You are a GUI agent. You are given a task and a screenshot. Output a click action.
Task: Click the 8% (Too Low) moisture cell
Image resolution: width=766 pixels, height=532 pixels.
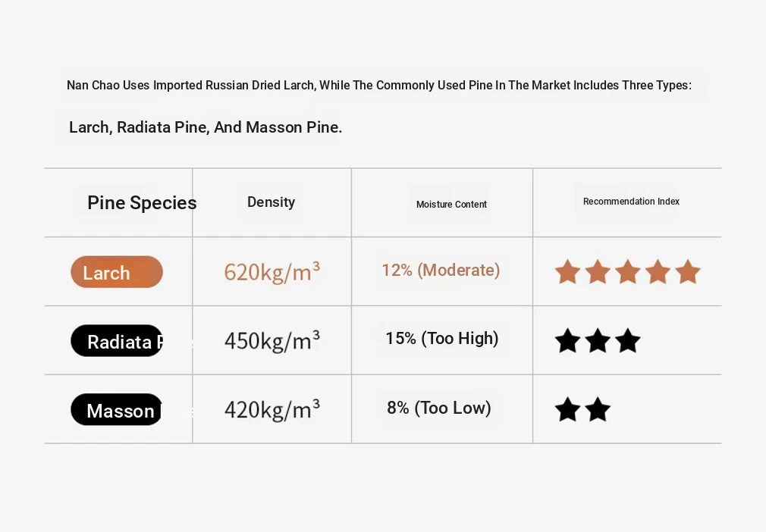pos(439,408)
